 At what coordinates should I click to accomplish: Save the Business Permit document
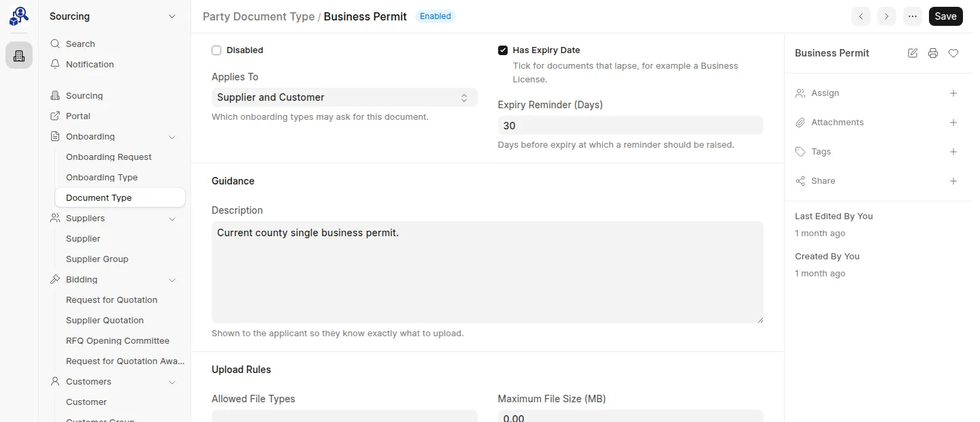(x=945, y=16)
